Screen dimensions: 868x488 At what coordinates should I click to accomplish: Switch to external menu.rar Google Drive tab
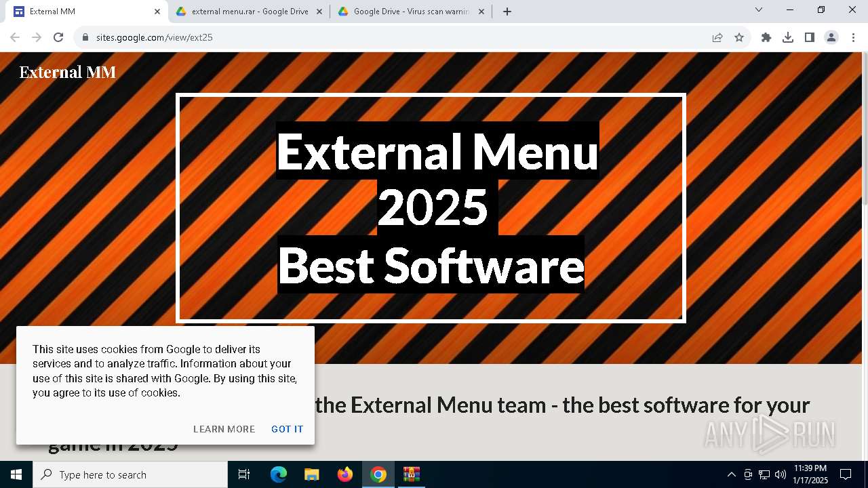coord(250,12)
